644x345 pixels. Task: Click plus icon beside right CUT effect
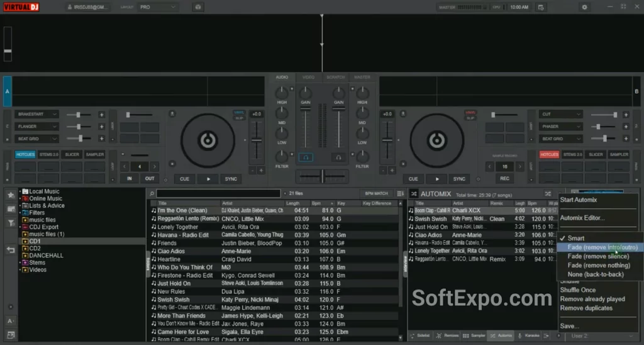626,115
